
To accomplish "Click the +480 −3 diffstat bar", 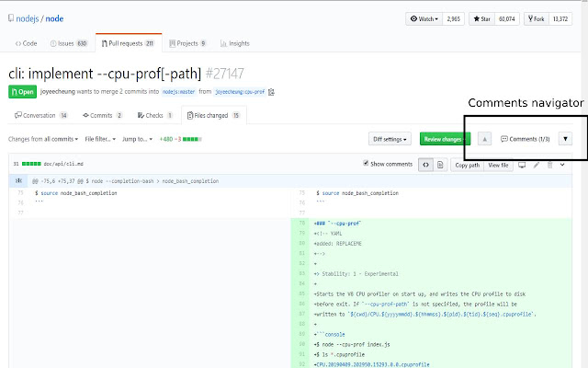I will click(181, 139).
